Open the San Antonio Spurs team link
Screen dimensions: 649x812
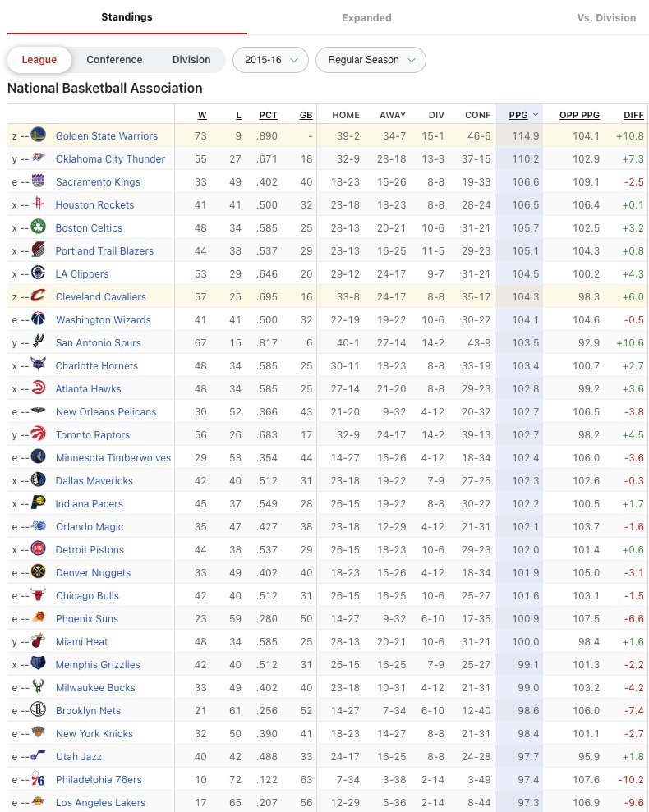[x=98, y=342]
